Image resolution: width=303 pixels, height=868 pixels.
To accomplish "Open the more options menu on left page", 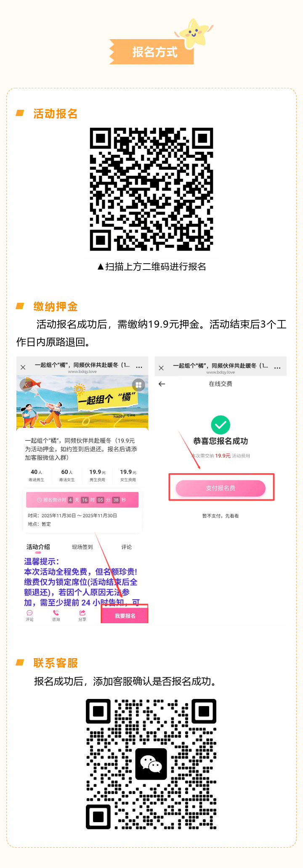I will [139, 367].
